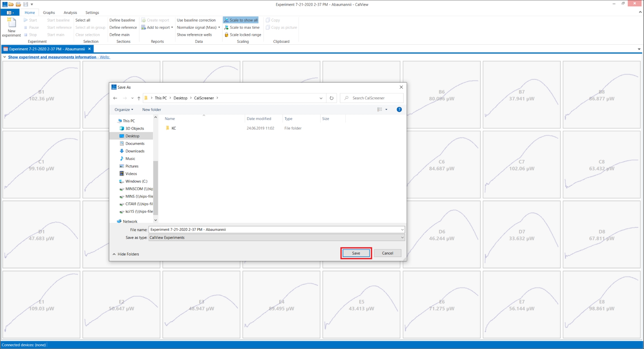
Task: Click the Scale locked range lock icon
Action: pyautogui.click(x=226, y=35)
